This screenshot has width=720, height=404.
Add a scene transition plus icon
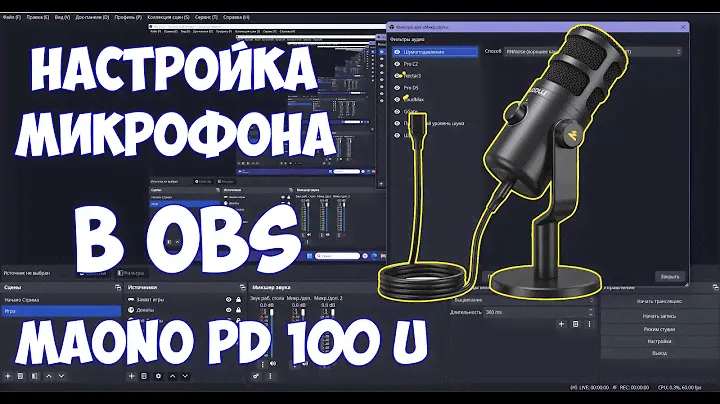click(561, 324)
